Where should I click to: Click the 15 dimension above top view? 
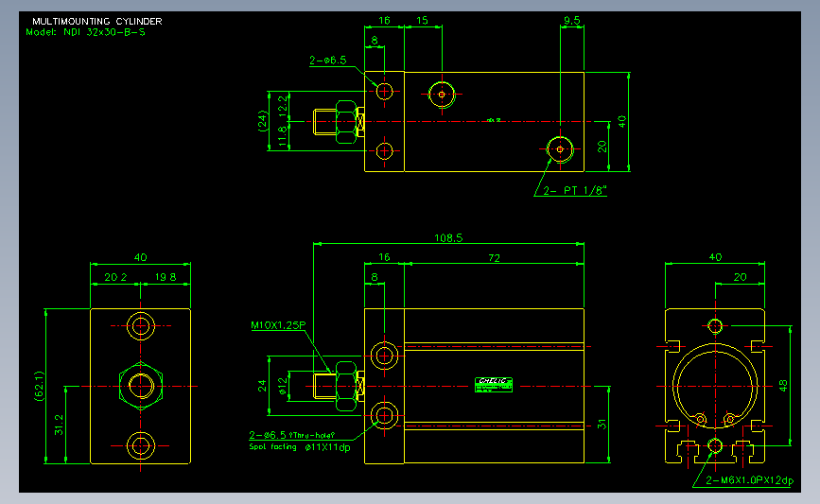click(422, 21)
